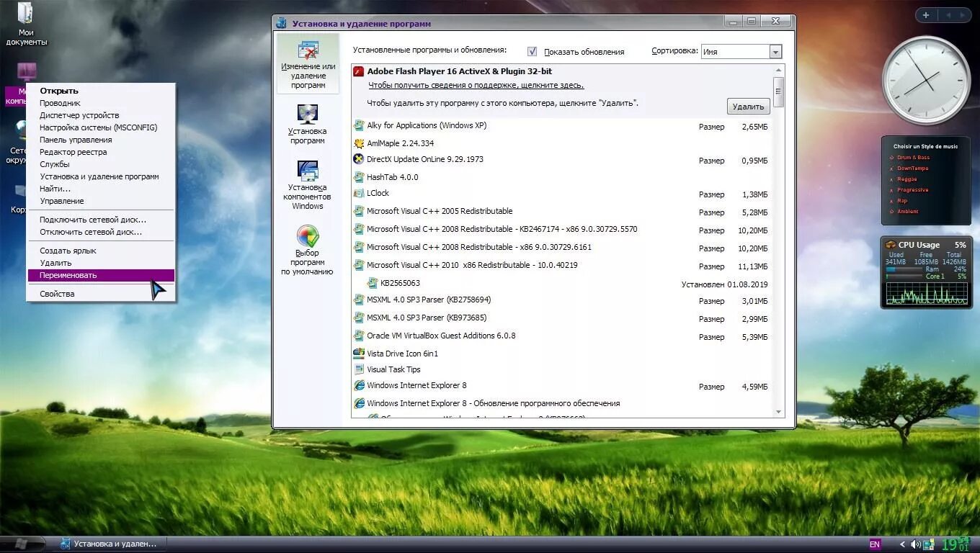The height and width of the screenshot is (553, 980).
Task: Click the Alky for Applications icon
Action: (x=359, y=125)
